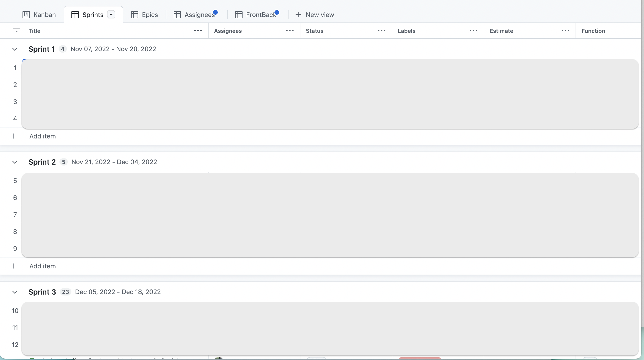Click Add item in Sprint 2
The height and width of the screenshot is (360, 644).
pos(42,266)
